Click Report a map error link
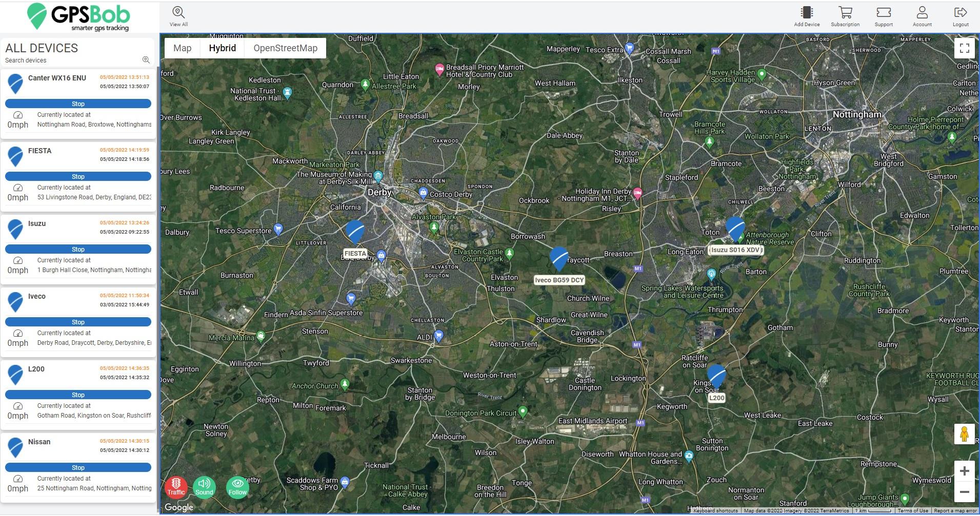The width and height of the screenshot is (980, 516). [955, 511]
